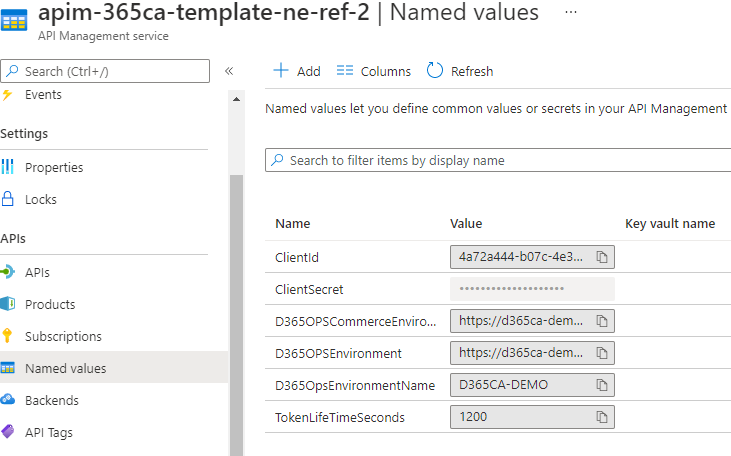Click the D365OPSCommerceEnviro... value URL field

[x=532, y=321]
